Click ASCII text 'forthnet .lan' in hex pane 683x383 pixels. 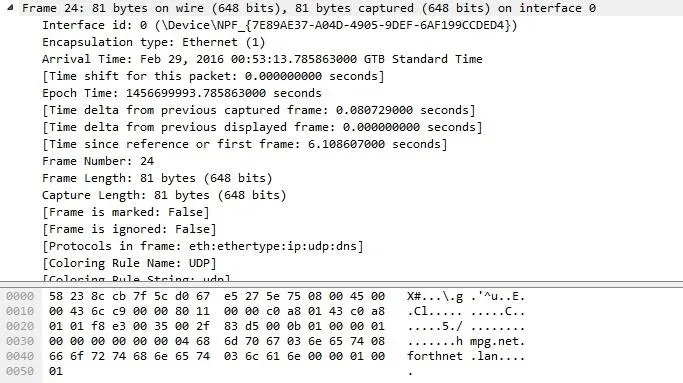466,356
